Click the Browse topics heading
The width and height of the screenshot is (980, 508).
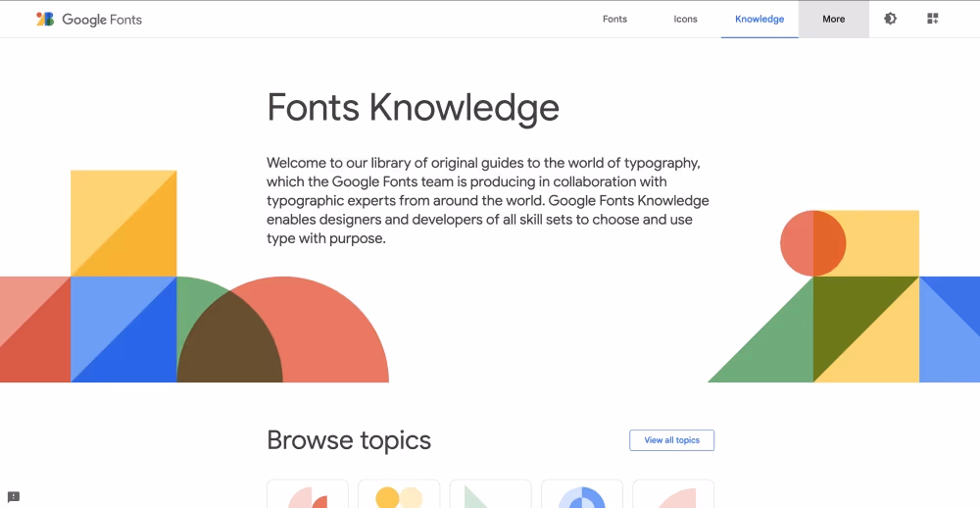[349, 440]
